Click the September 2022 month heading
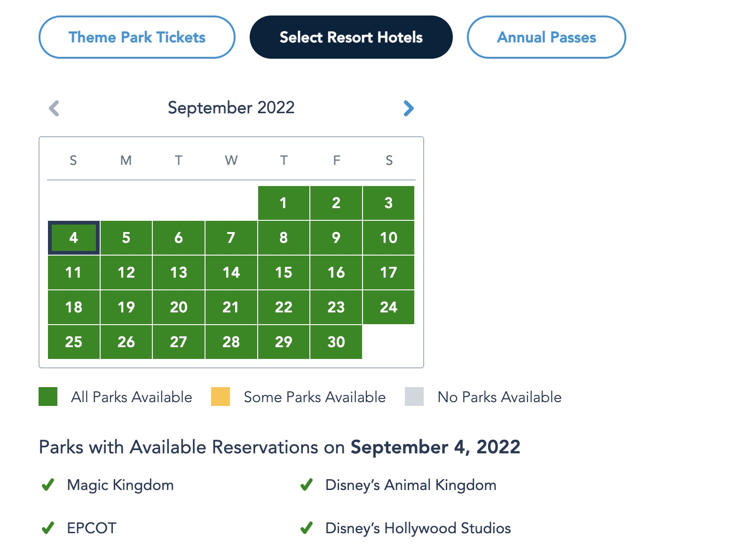The image size is (742, 560). (231, 108)
